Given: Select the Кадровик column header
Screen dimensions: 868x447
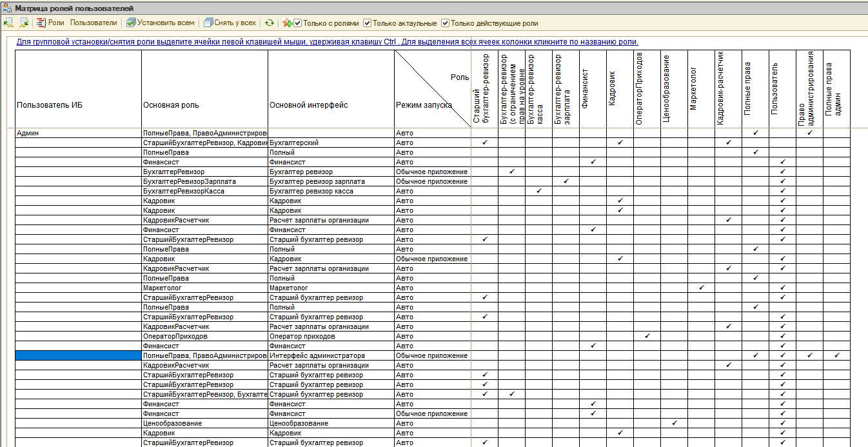Looking at the screenshot, I should click(x=620, y=89).
